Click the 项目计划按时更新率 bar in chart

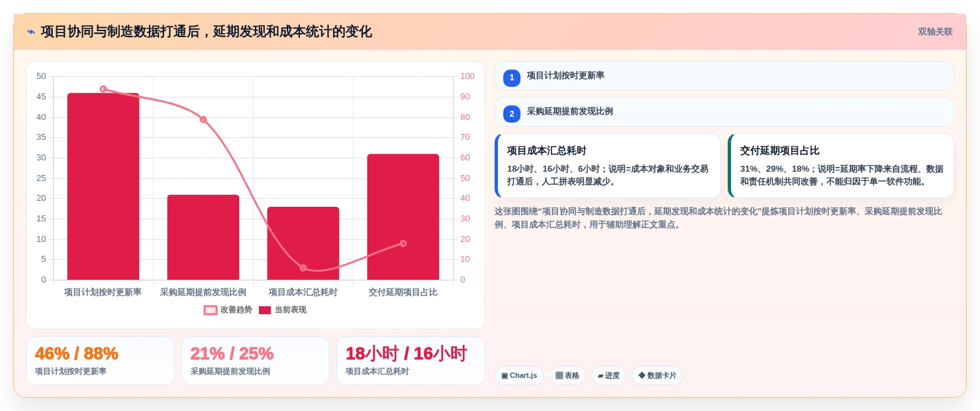(x=103, y=186)
